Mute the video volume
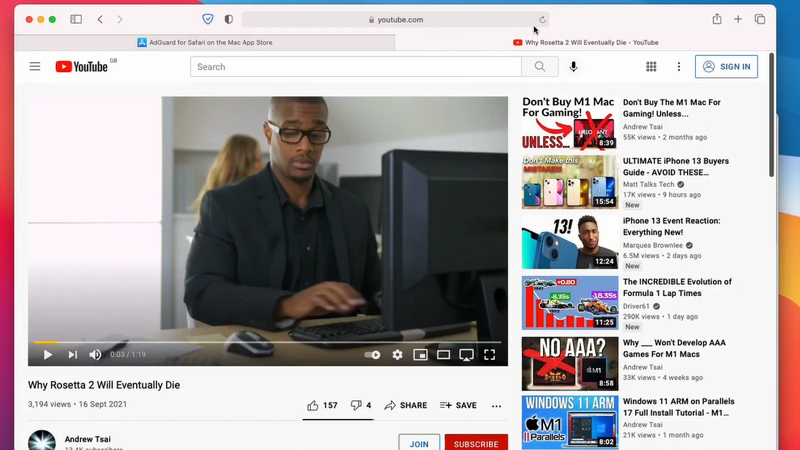The image size is (800, 450). point(95,355)
